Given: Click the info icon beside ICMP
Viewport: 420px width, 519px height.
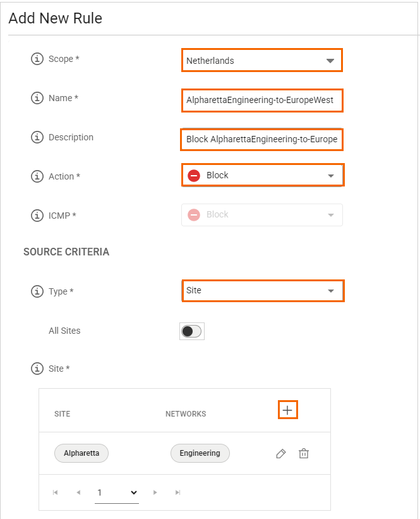Looking at the screenshot, I should click(x=37, y=216).
